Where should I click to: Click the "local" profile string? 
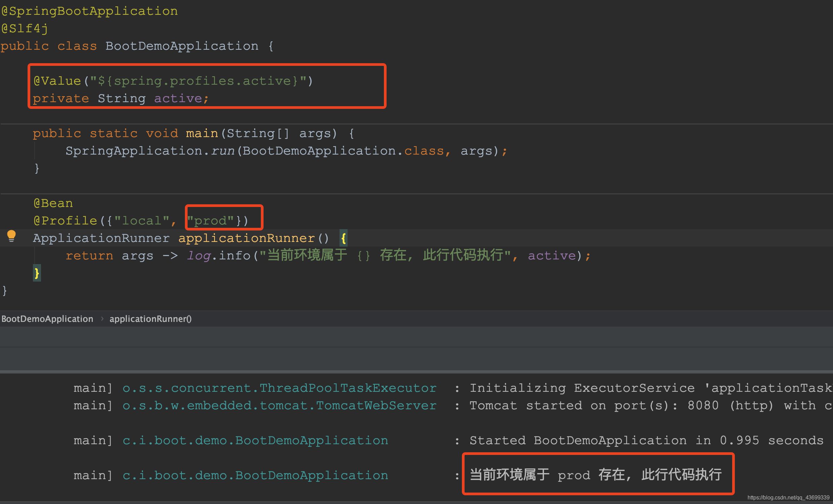click(x=142, y=221)
